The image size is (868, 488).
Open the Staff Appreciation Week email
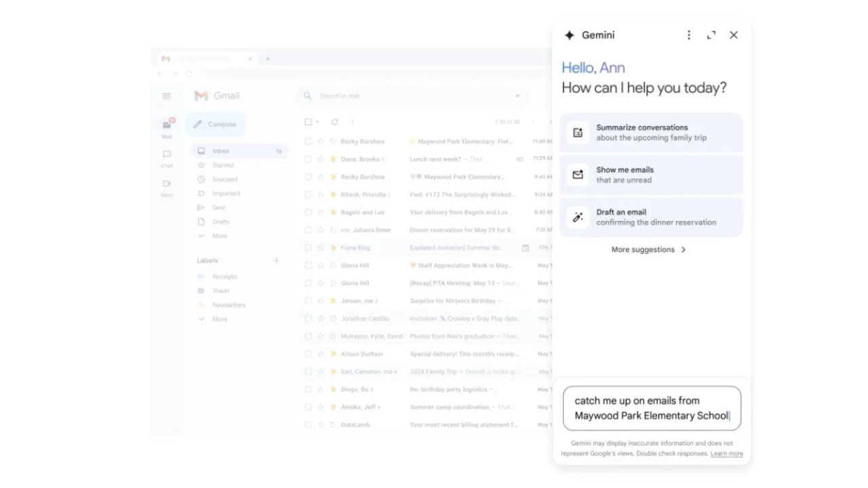(x=461, y=266)
